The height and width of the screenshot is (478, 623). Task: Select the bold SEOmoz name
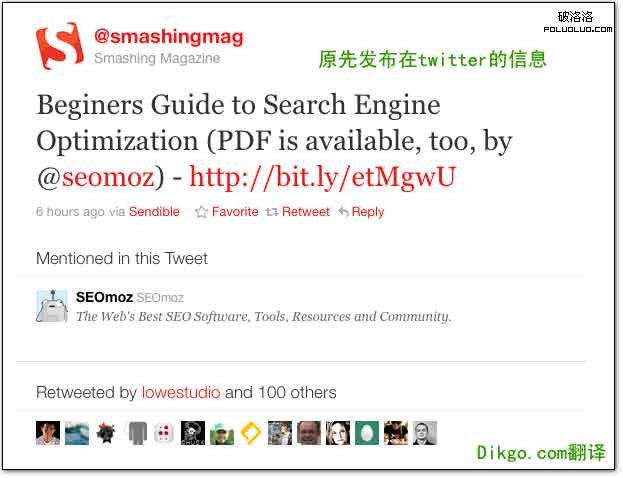point(104,297)
